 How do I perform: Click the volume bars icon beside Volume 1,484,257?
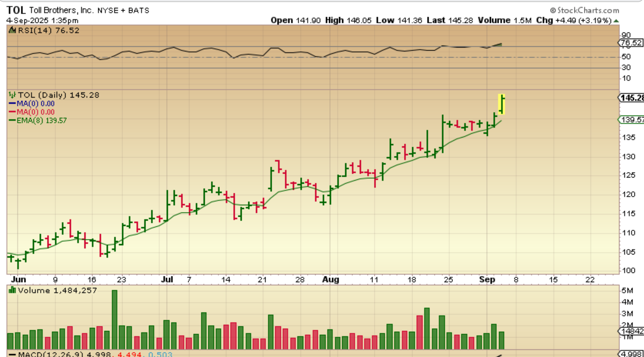coord(12,290)
